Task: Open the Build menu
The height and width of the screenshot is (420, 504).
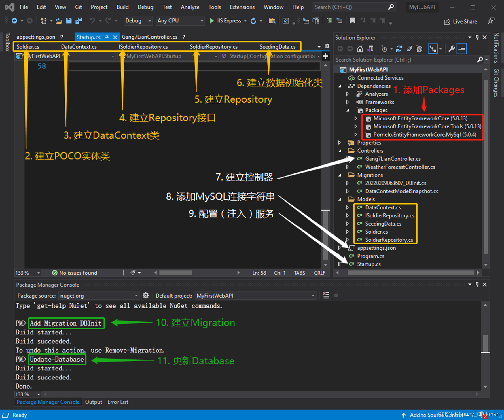Action: (122, 7)
